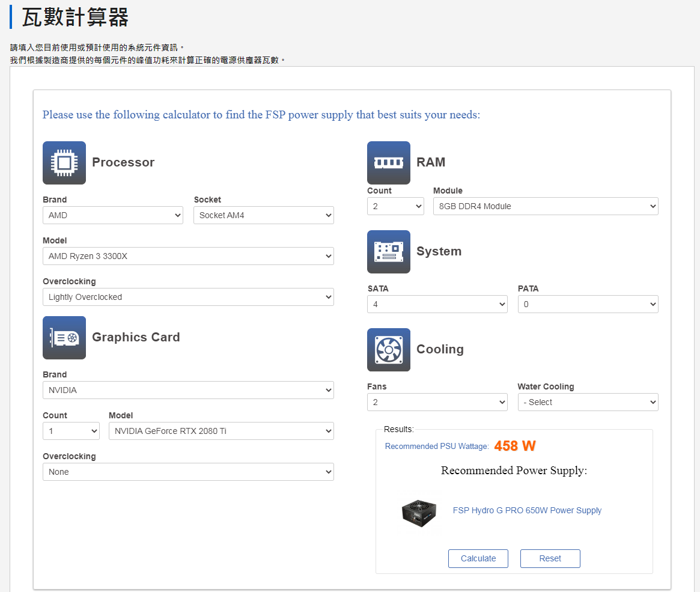Open FSP Hydro G PRO 650W Power Supply link
The height and width of the screenshot is (592, 700).
click(527, 510)
